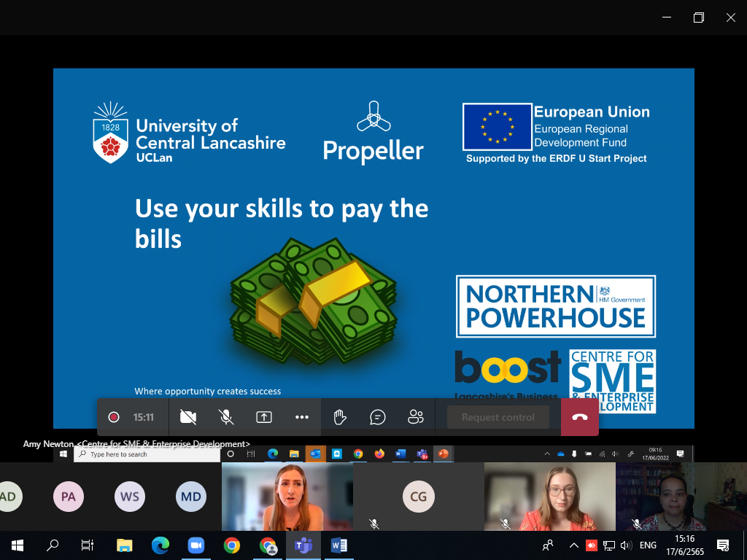Select the MD participant avatar

191,497
